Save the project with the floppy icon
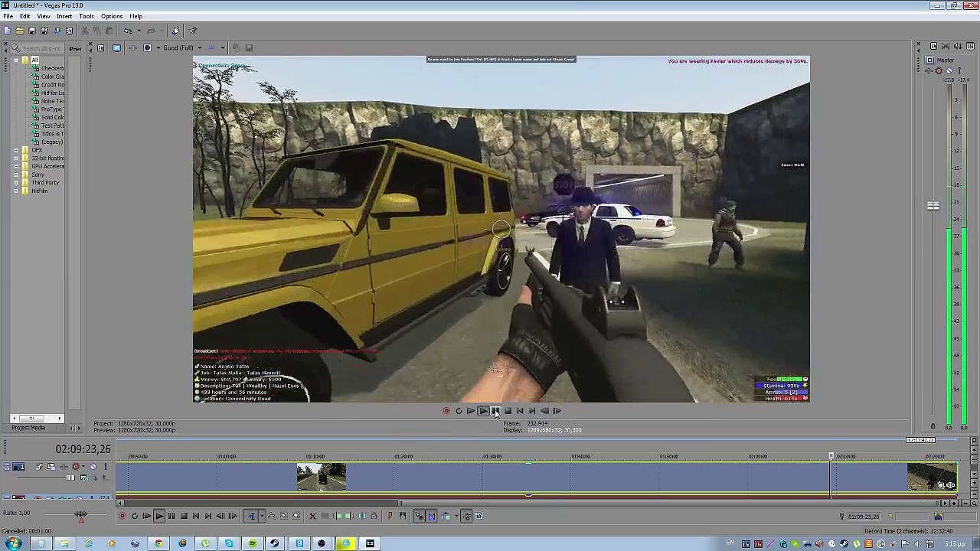 coord(31,31)
